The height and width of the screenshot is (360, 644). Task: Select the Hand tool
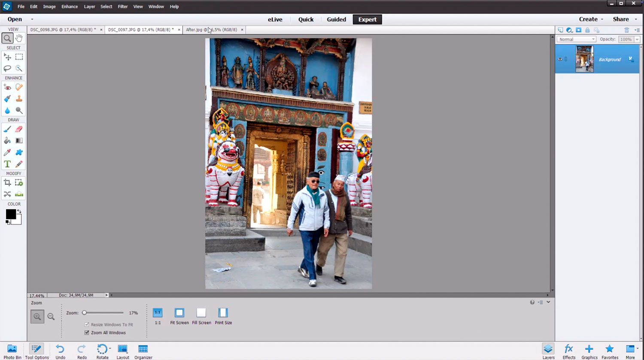click(x=19, y=38)
